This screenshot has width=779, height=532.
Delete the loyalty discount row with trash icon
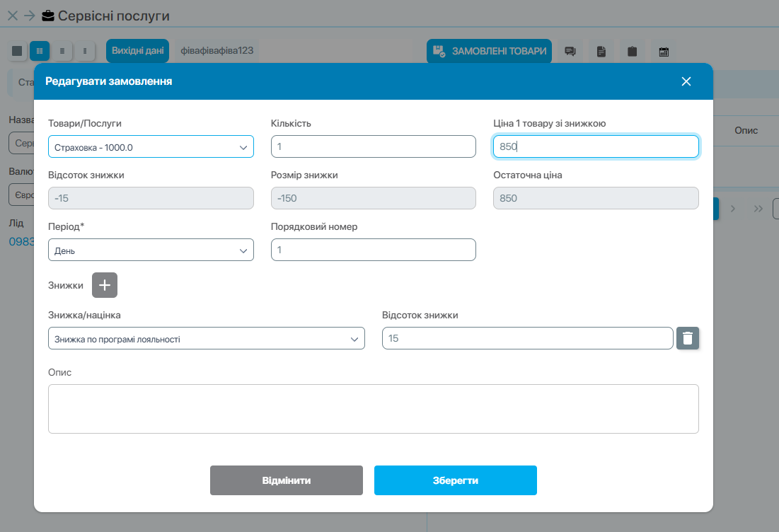pyautogui.click(x=688, y=338)
